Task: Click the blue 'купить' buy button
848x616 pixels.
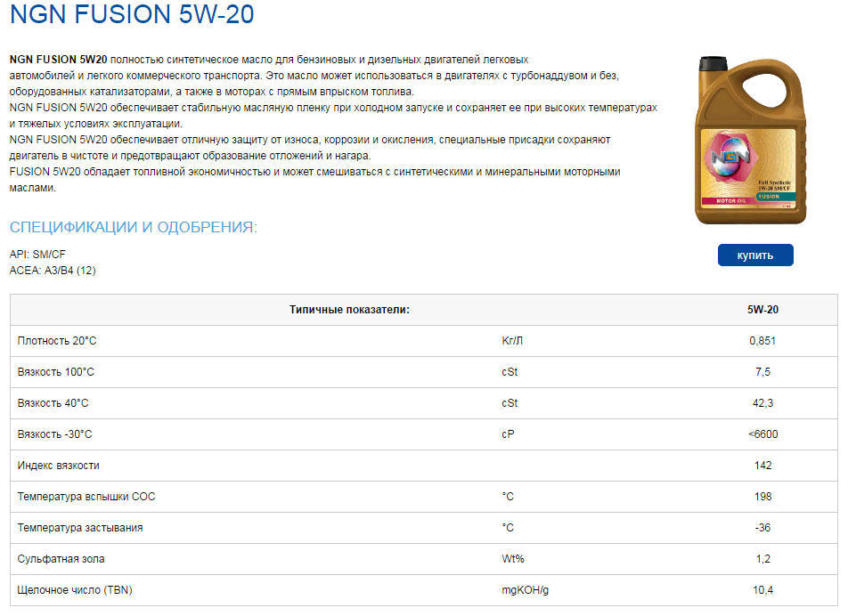Action: point(755,255)
